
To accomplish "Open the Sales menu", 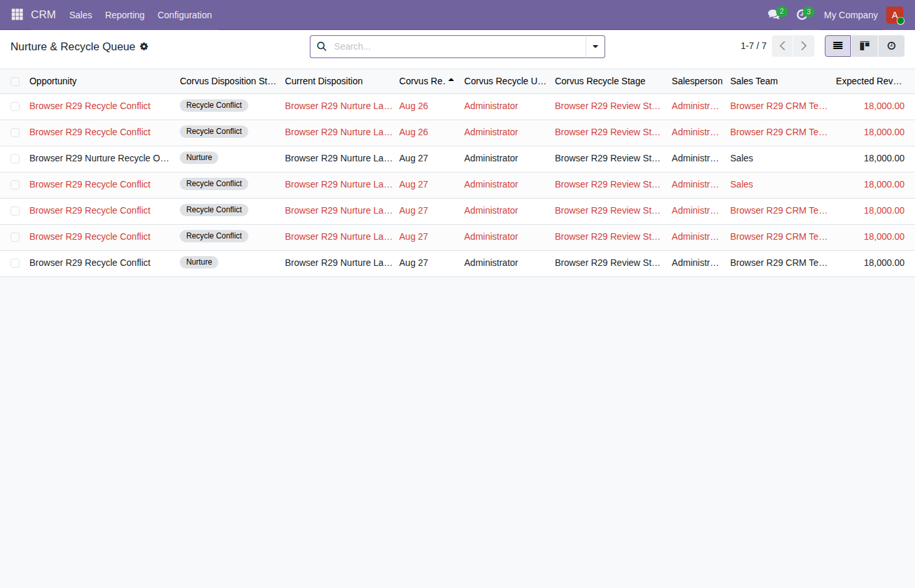I will point(80,15).
